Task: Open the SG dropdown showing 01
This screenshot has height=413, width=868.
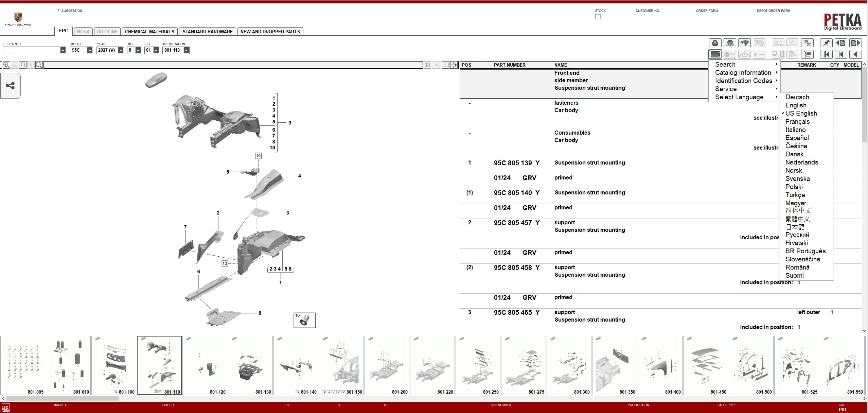Action: coord(156,50)
